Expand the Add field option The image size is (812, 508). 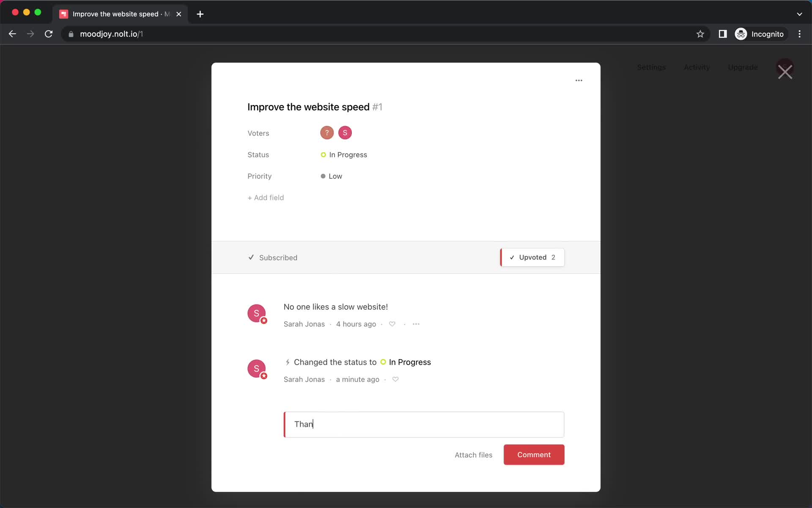(266, 197)
